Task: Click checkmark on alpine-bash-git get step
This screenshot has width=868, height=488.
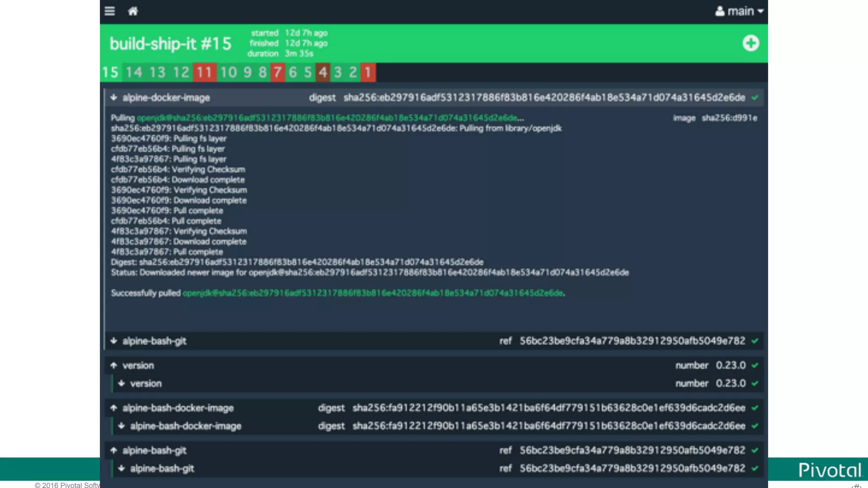Action: (x=755, y=341)
